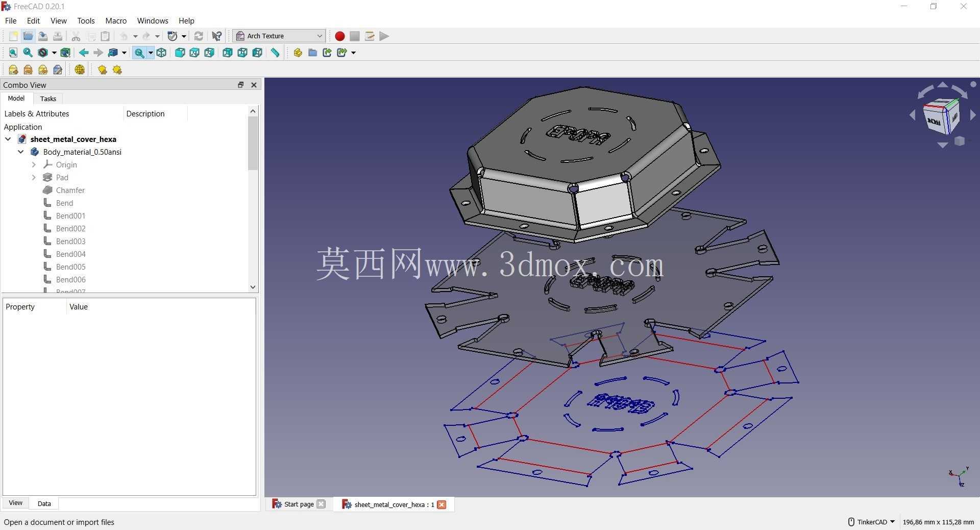Click the Make Link icon

tap(327, 53)
